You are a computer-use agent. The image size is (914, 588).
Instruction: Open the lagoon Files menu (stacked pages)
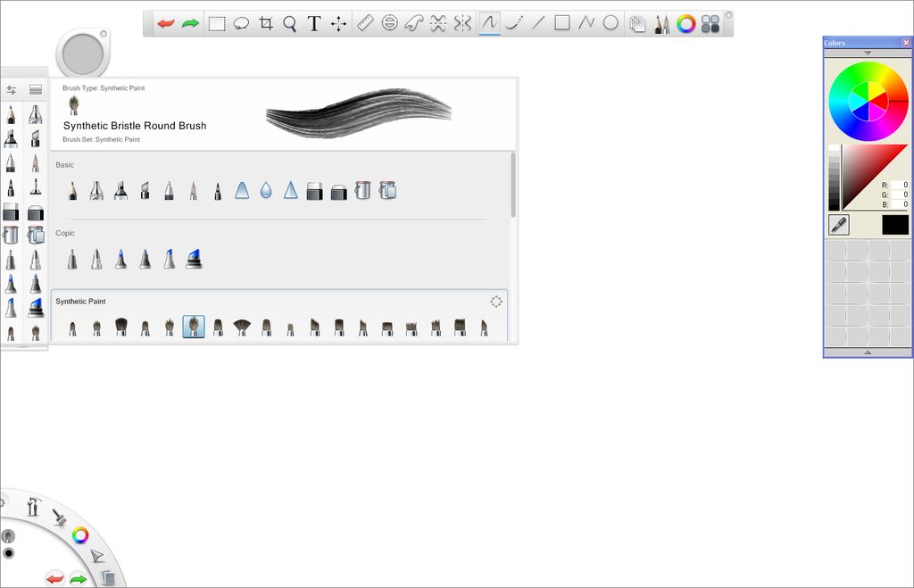[108, 577]
